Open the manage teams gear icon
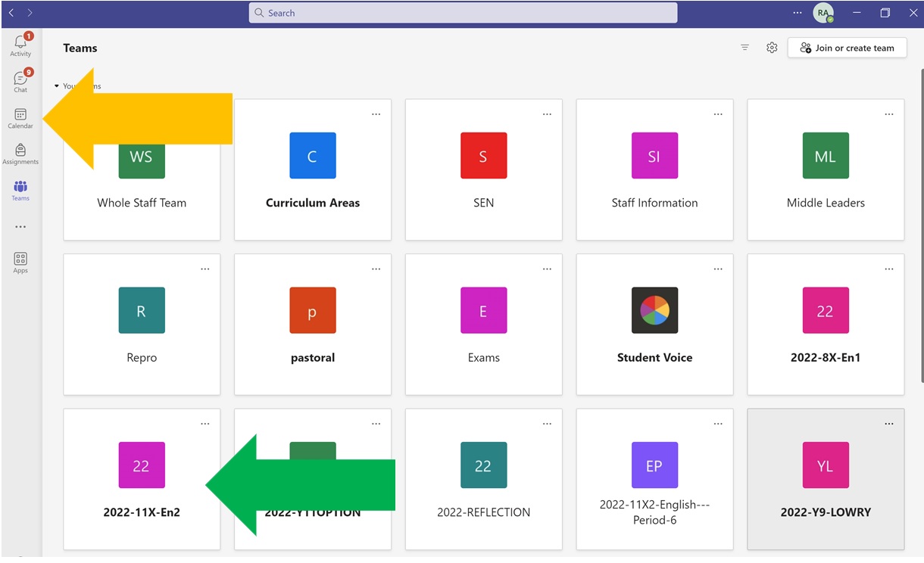 click(x=772, y=48)
